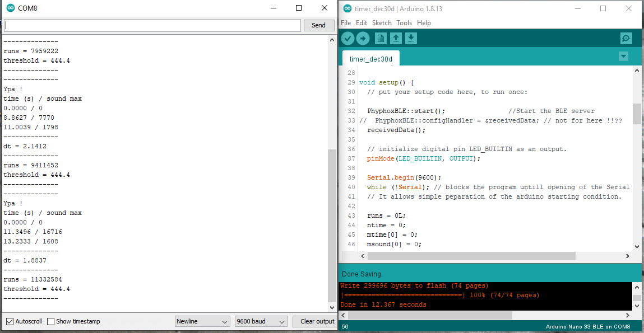Create a new sketch with New icon

coord(381,38)
